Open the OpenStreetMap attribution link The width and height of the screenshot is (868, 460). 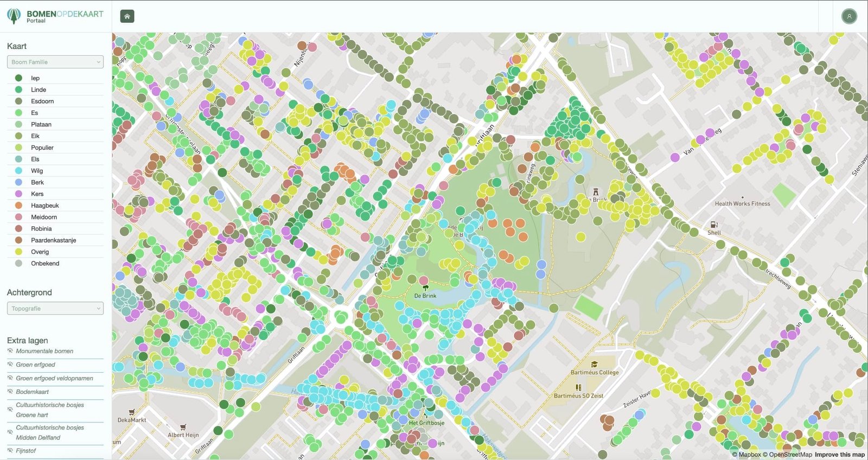click(x=790, y=455)
